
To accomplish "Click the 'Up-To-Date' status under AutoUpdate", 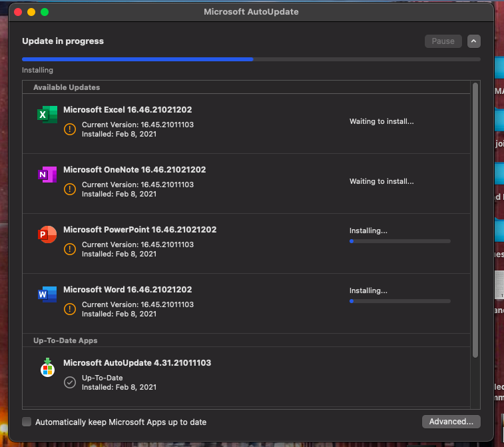I will click(x=103, y=378).
